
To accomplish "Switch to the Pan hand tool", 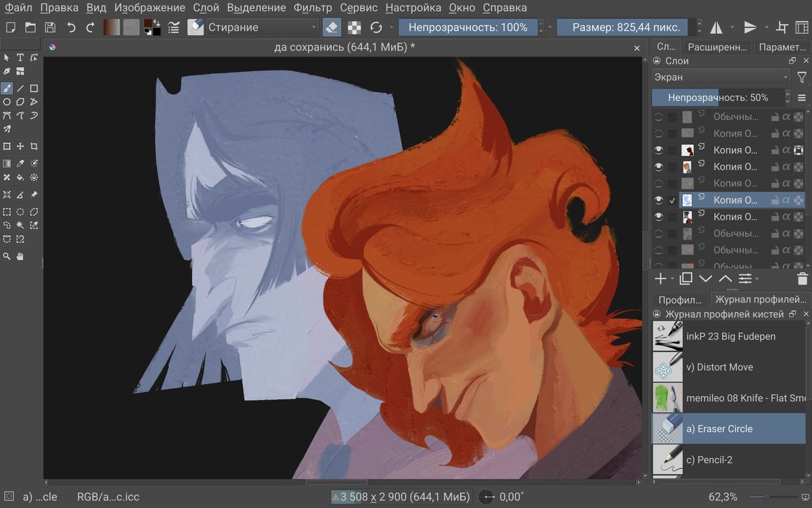I will click(x=20, y=256).
